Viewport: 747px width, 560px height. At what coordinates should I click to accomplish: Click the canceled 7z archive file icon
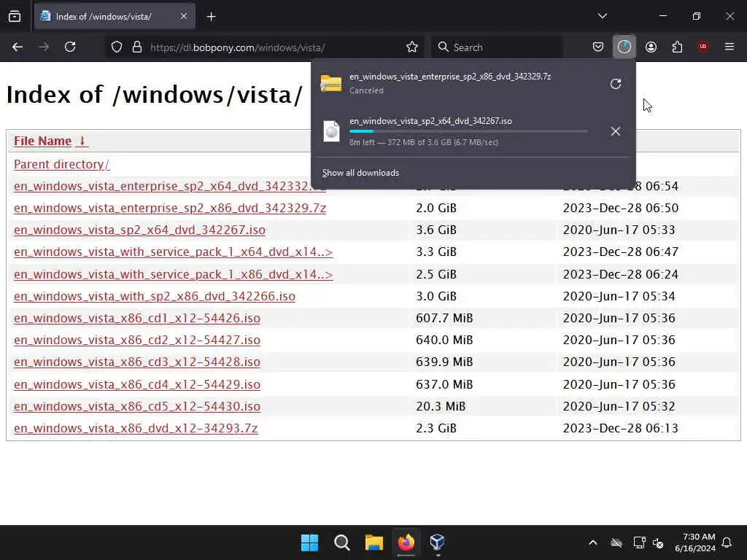tap(331, 83)
